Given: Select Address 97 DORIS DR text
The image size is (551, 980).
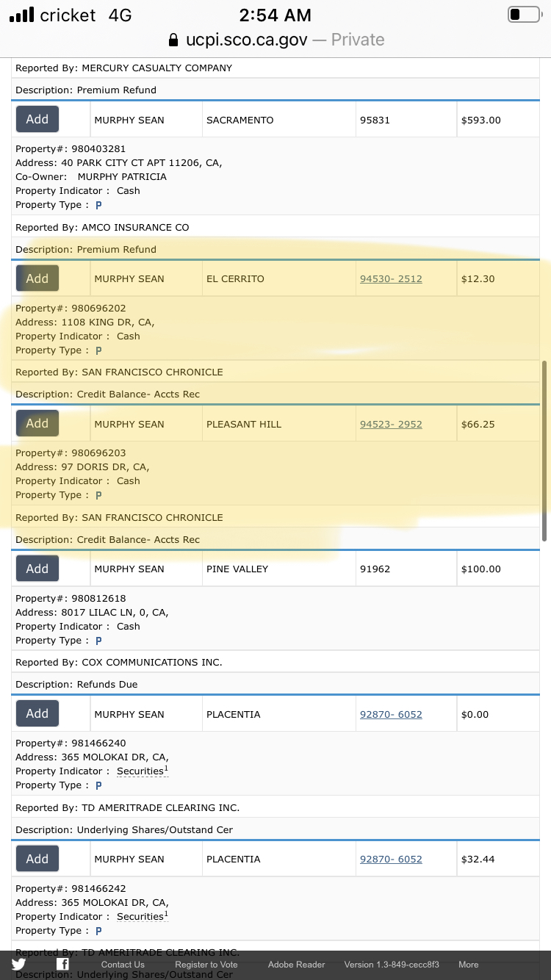Looking at the screenshot, I should [x=82, y=467].
